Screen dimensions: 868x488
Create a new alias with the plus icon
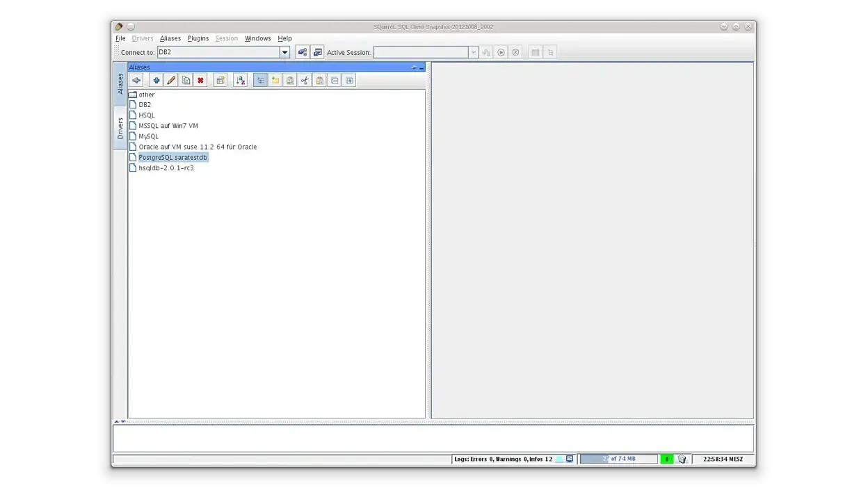(156, 80)
